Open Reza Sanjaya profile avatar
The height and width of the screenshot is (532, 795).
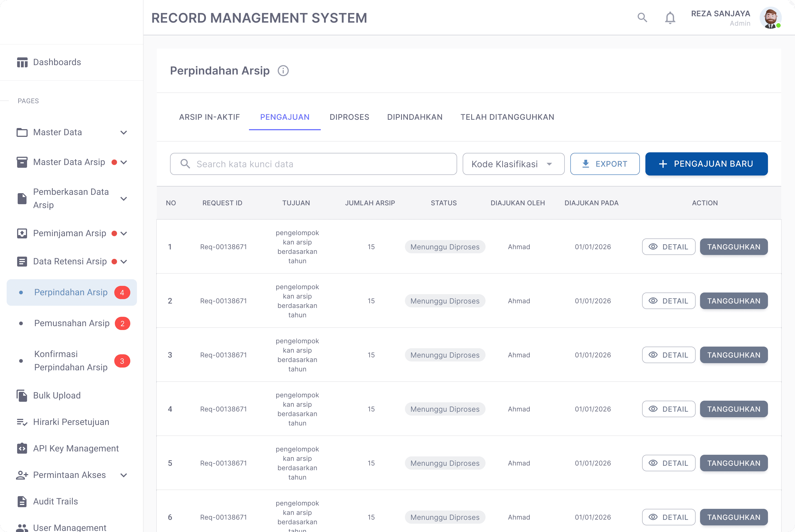click(x=770, y=18)
